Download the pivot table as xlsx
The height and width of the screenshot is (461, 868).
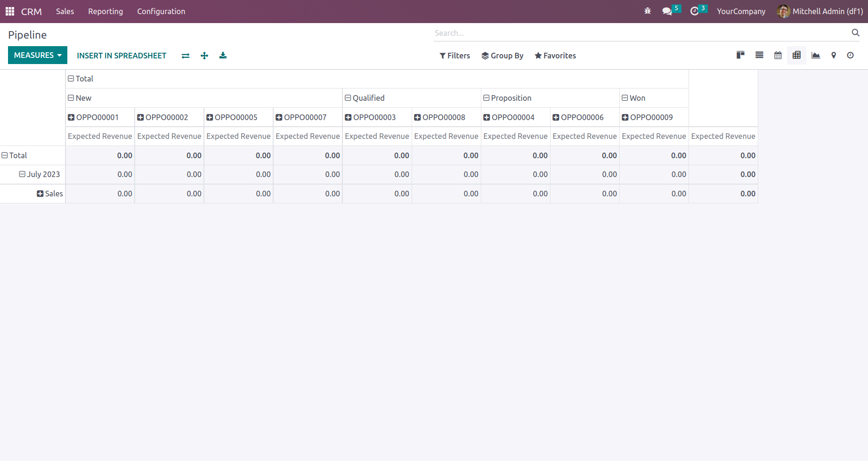tap(223, 56)
